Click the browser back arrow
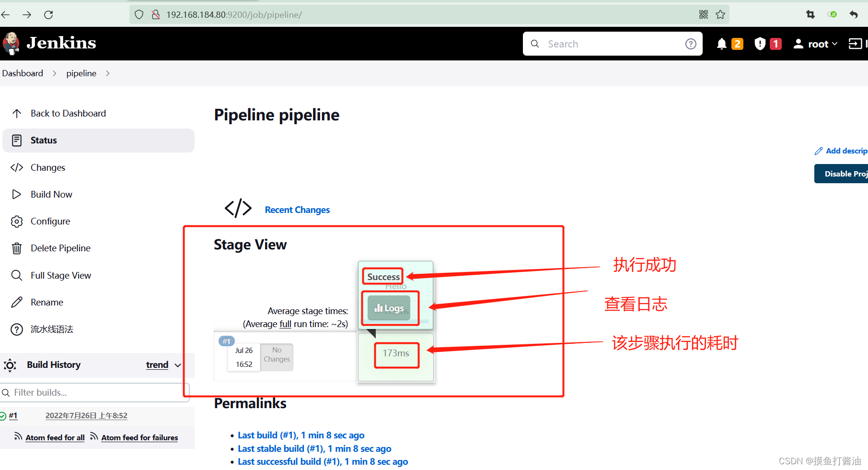The width and height of the screenshot is (868, 470). click(6, 15)
